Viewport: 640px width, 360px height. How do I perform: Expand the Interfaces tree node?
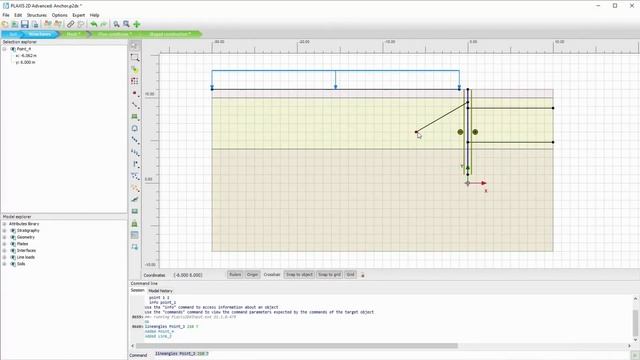pos(4,251)
